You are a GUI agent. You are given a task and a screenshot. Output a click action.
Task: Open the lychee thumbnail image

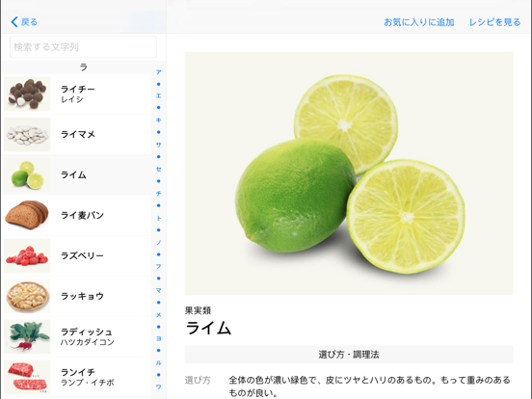27,94
